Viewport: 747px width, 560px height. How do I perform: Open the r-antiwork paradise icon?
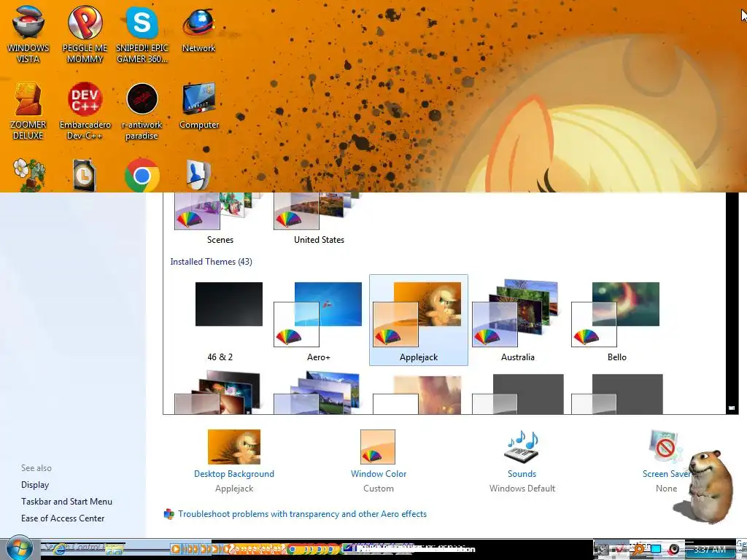point(142,111)
